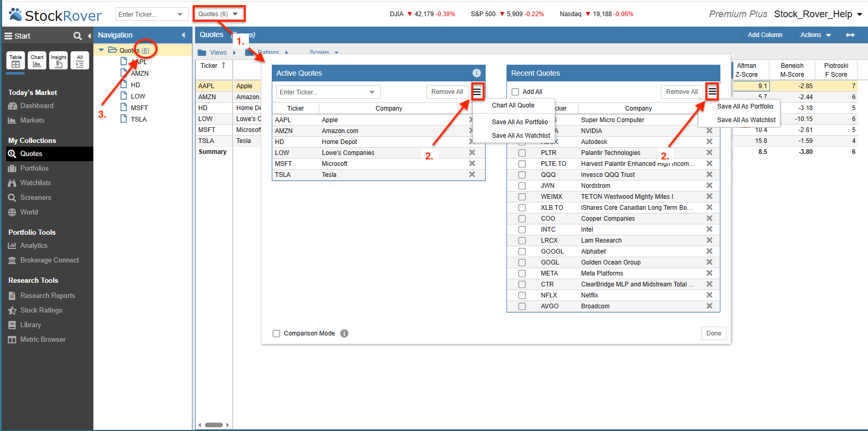This screenshot has width=868, height=431.
Task: Check the AVGO row checkbox
Action: [522, 306]
